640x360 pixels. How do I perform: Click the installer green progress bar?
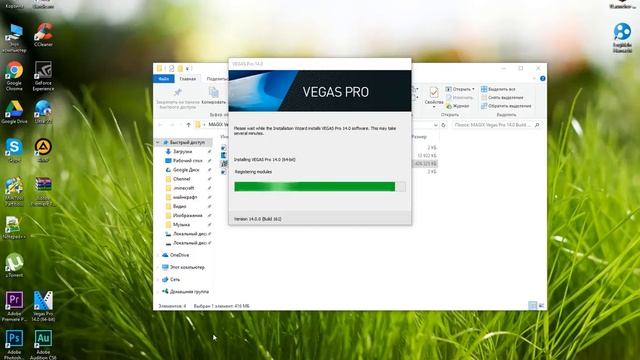(x=320, y=187)
